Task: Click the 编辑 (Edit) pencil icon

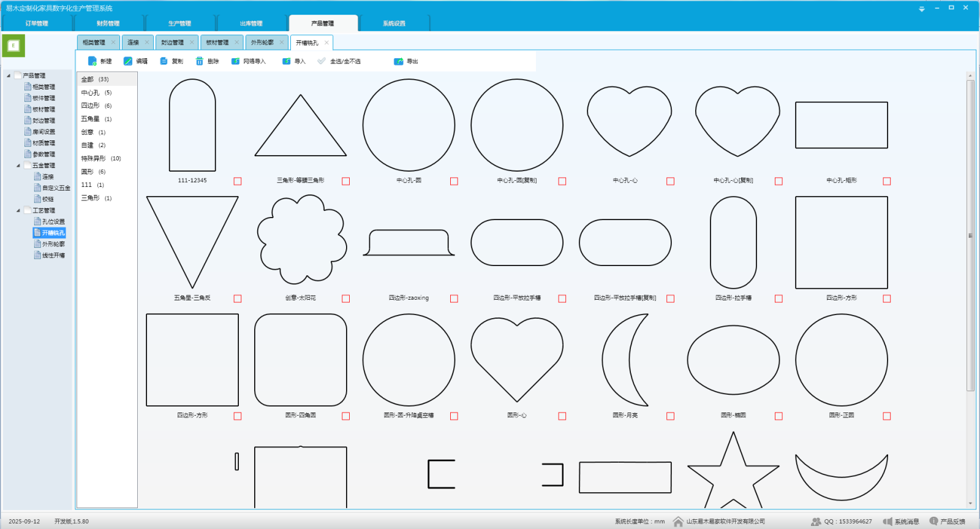Action: [128, 61]
